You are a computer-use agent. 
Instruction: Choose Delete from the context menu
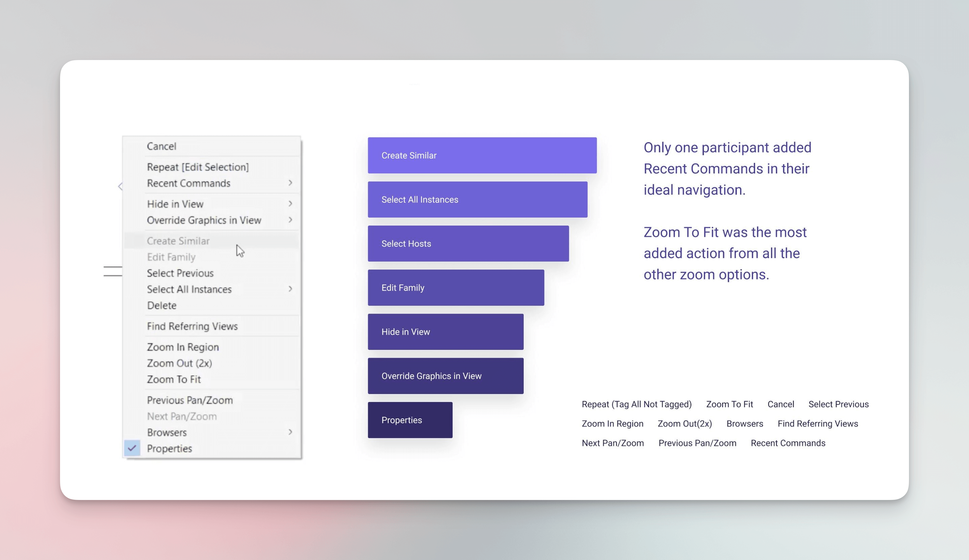(161, 306)
